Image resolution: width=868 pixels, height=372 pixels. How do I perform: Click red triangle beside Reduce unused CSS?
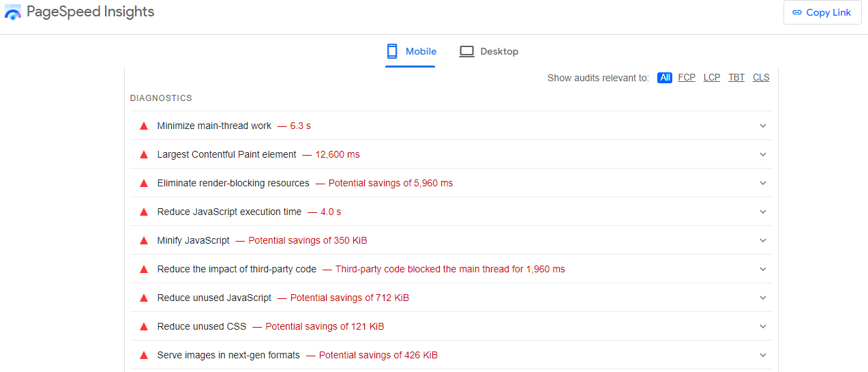click(x=144, y=326)
